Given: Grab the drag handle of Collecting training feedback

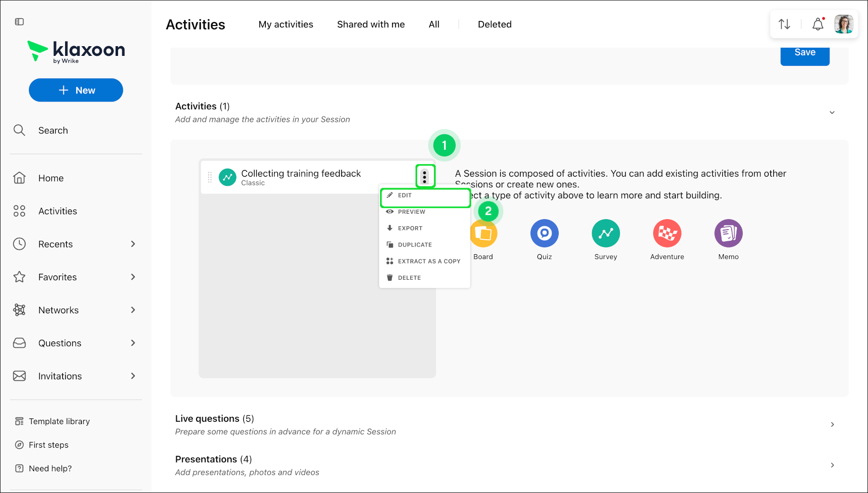Looking at the screenshot, I should tap(210, 177).
